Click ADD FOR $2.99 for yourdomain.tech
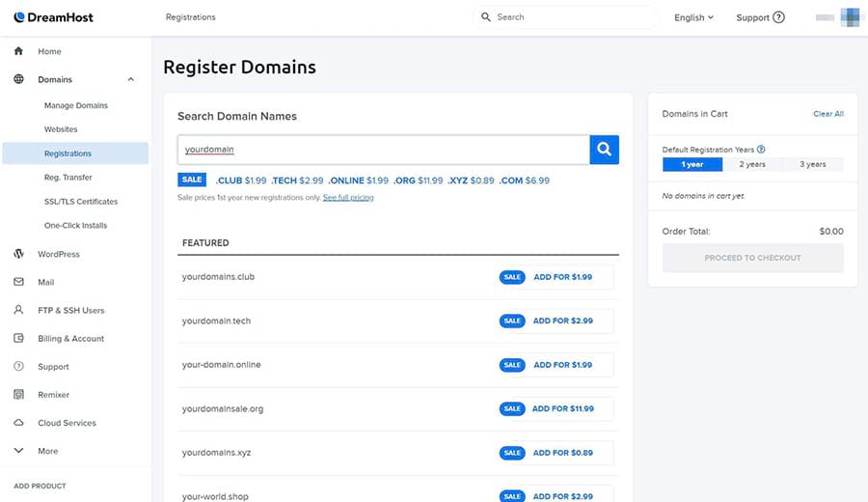Image resolution: width=868 pixels, height=502 pixels. pyautogui.click(x=563, y=321)
